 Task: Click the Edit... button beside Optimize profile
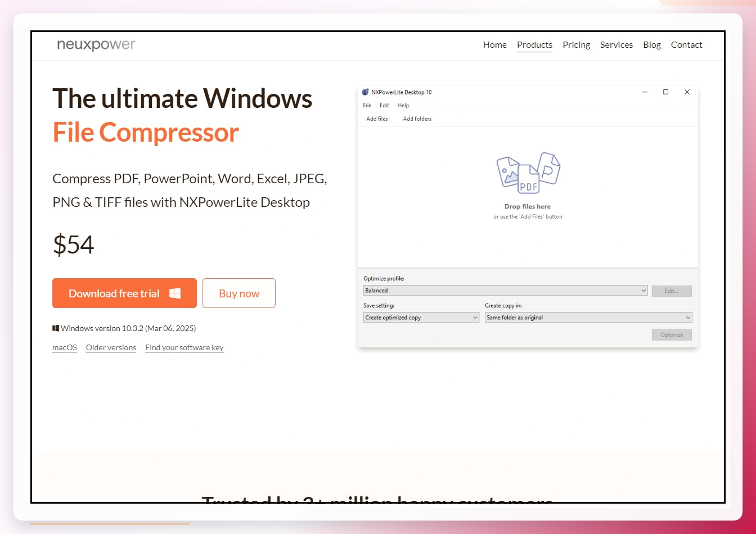[672, 291]
